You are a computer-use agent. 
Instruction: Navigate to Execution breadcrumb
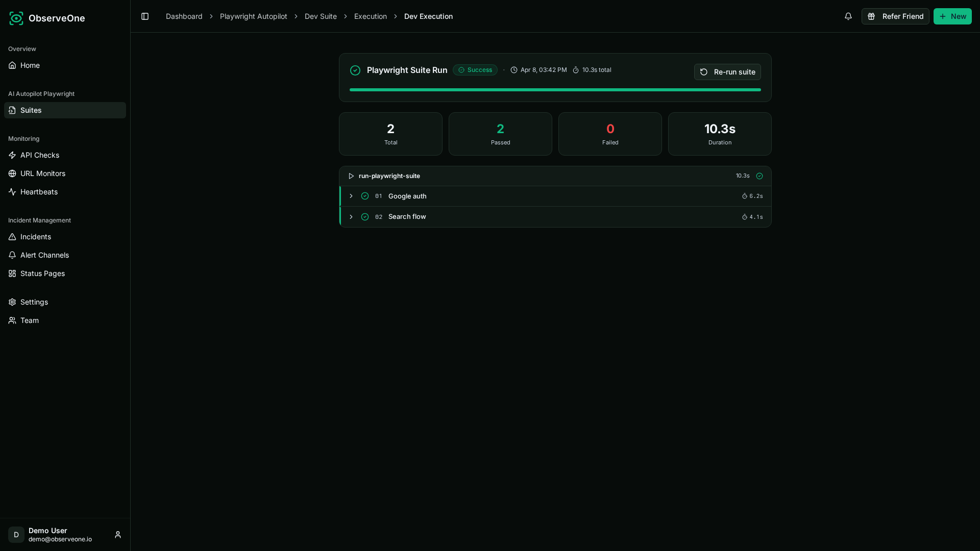[371, 16]
